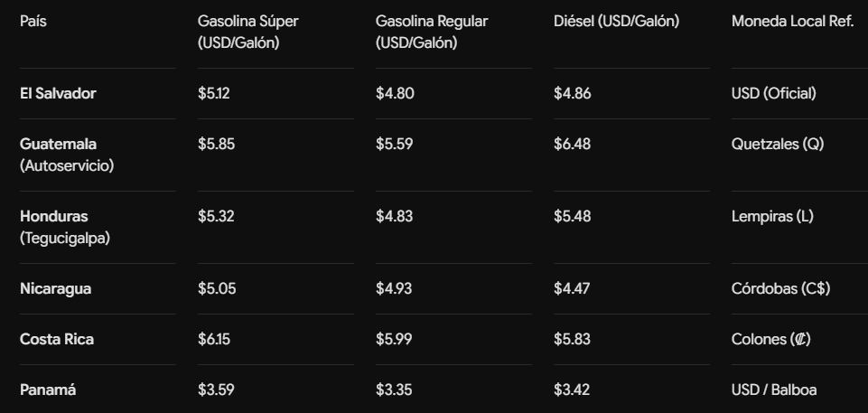Click the Córdobas (C$) currency cell
The height and width of the screenshot is (413, 868).
pyautogui.click(x=780, y=289)
